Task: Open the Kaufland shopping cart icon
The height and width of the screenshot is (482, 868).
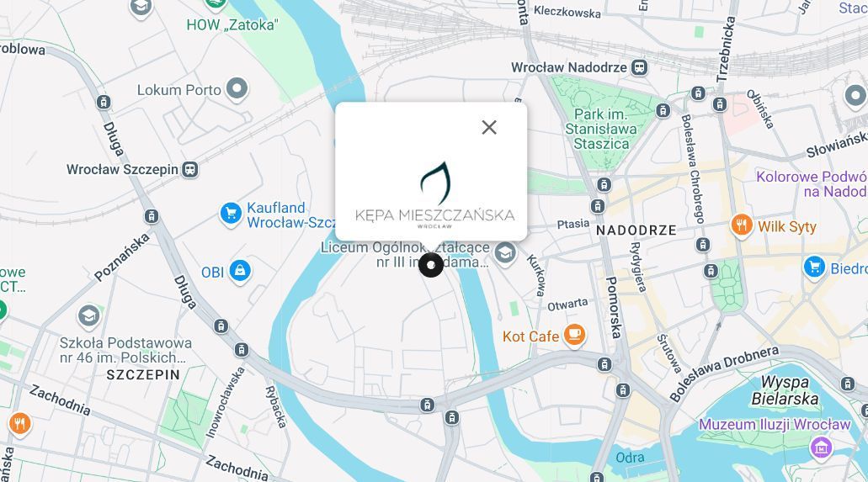Action: [231, 214]
